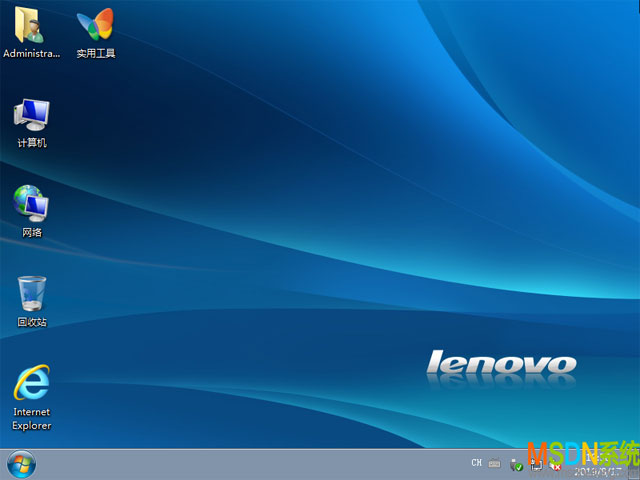The image size is (640, 480).
Task: Click the keyboard icon in language bar
Action: point(494,463)
